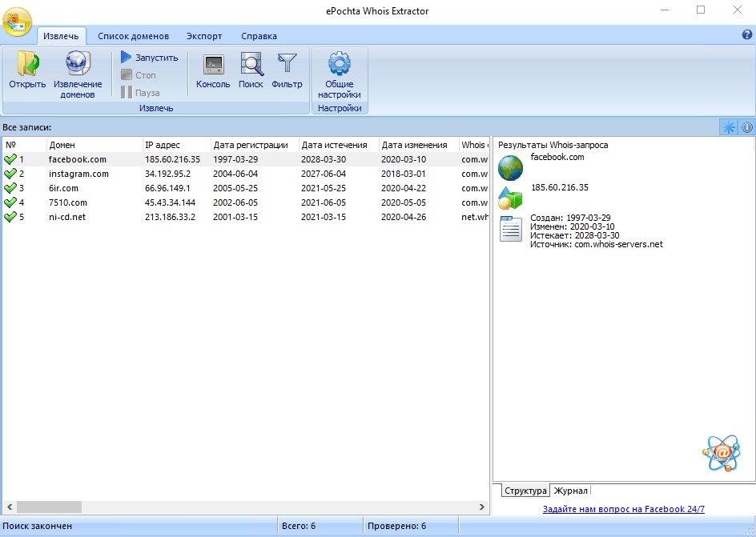Select the 6ir.com domain cell
Screen dimensions: 756x537
(x=63, y=188)
